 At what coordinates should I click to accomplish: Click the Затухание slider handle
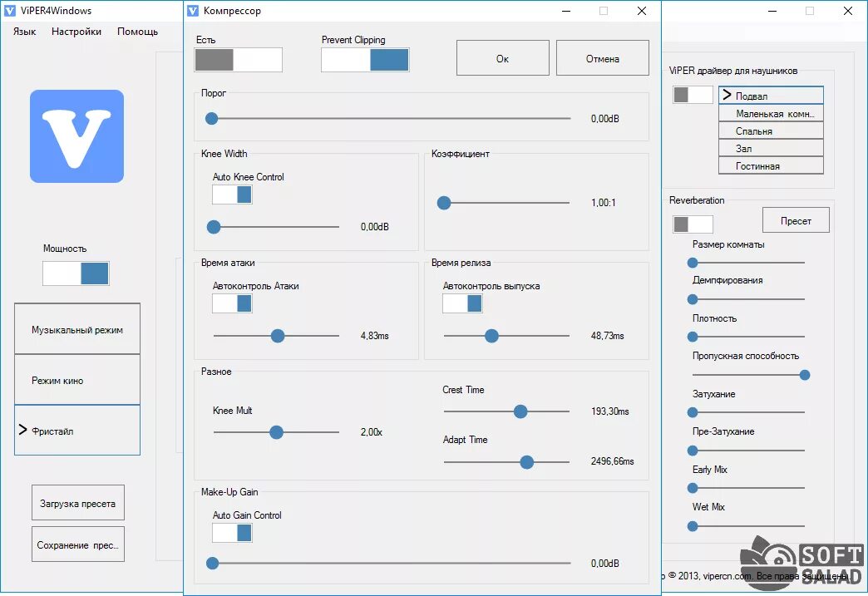693,412
